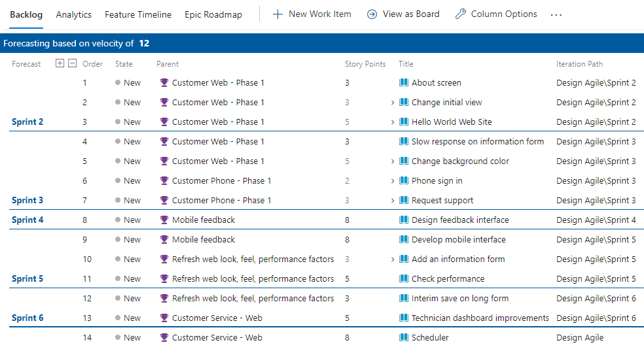Click the Technician dashboard improvements story icon
The height and width of the screenshot is (349, 644).
pyautogui.click(x=404, y=318)
